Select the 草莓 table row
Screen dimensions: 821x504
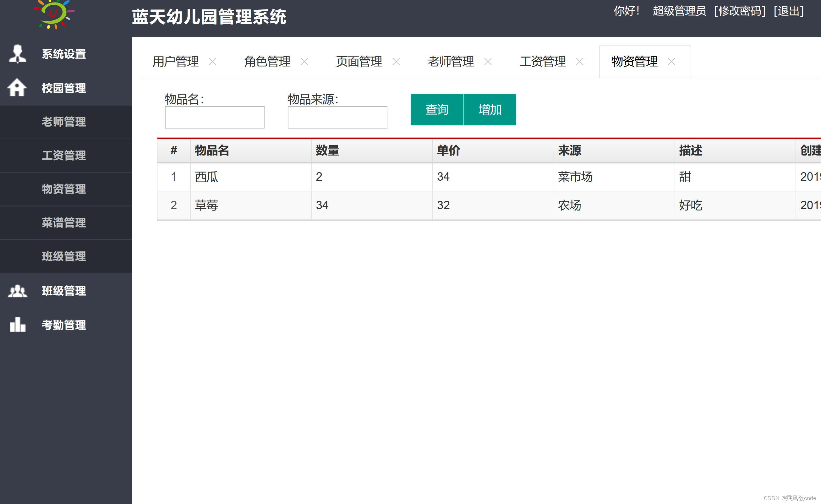(x=206, y=205)
